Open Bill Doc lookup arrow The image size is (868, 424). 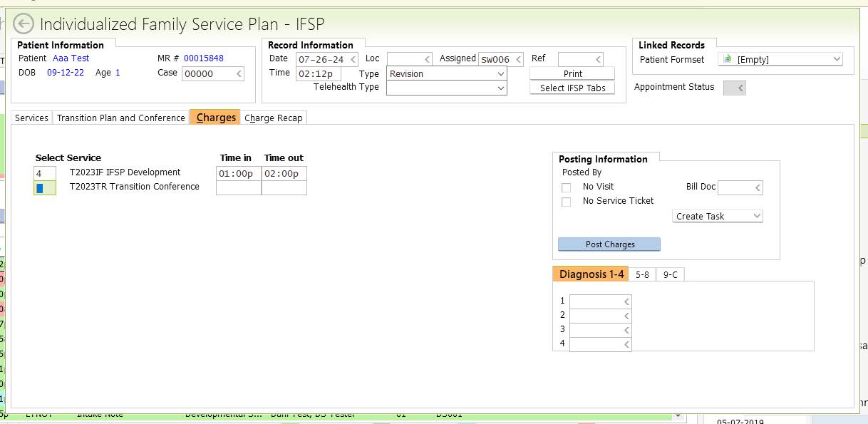pos(758,187)
